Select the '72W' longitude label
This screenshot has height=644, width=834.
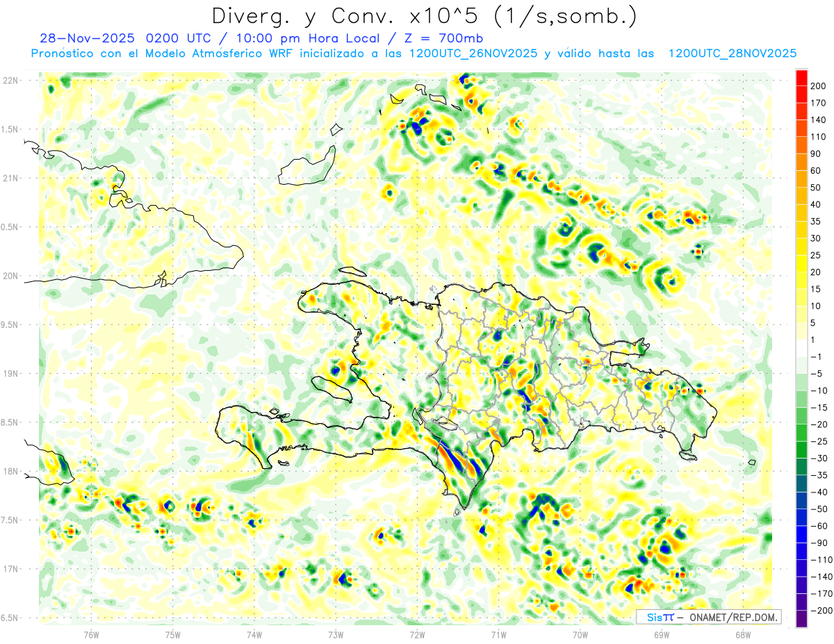(x=418, y=634)
